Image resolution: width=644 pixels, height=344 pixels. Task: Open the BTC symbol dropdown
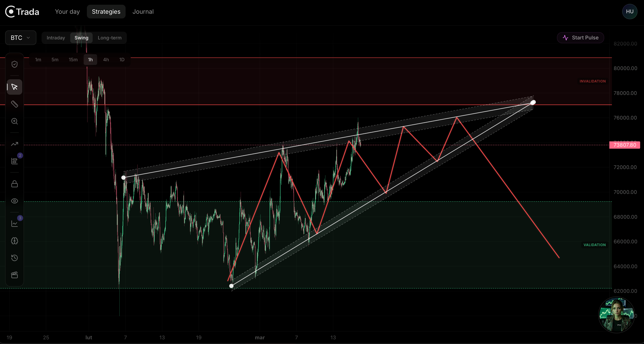20,37
